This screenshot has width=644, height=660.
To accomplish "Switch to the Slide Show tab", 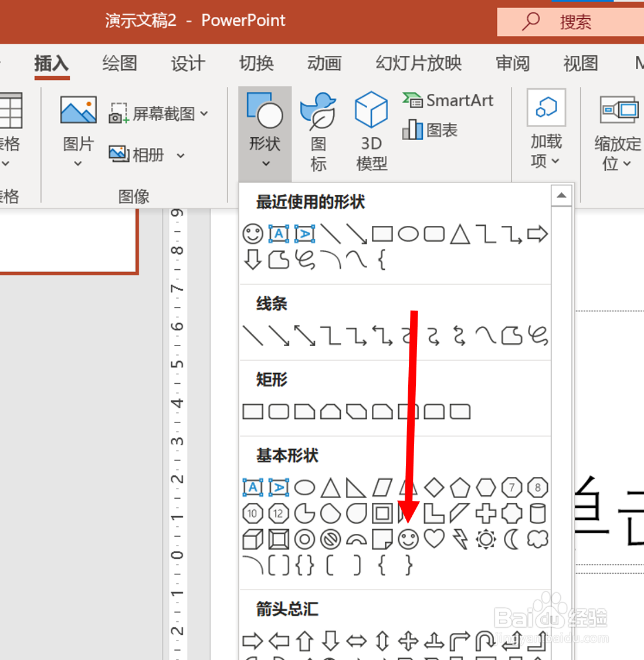I will click(x=418, y=64).
